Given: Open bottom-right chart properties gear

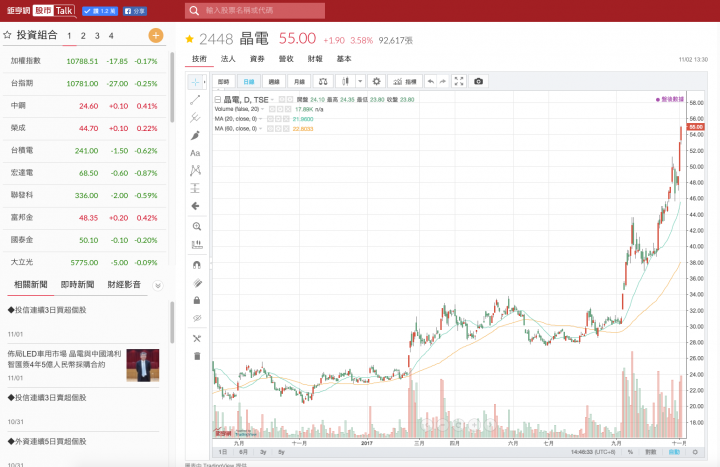Looking at the screenshot, I should pyautogui.click(x=695, y=452).
